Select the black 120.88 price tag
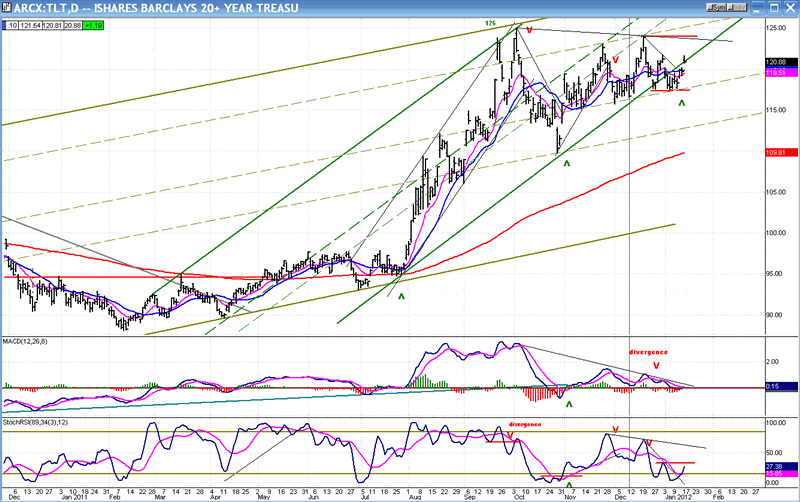 [776, 62]
